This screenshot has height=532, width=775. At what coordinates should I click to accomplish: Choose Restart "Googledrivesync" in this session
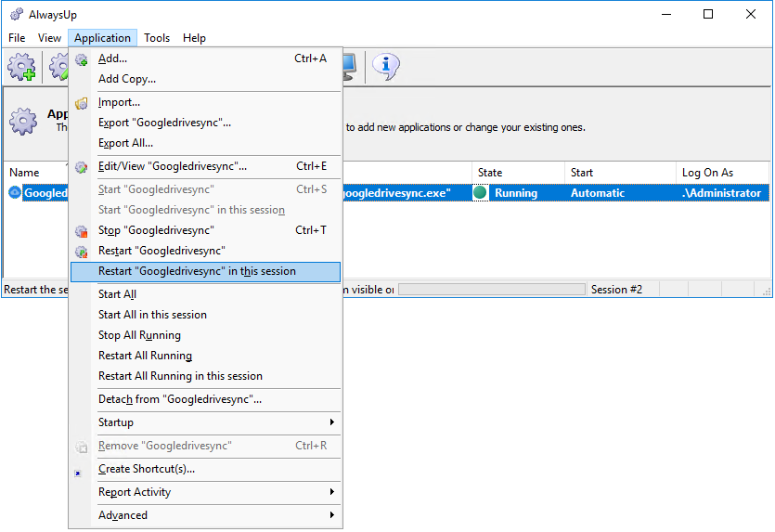205,271
